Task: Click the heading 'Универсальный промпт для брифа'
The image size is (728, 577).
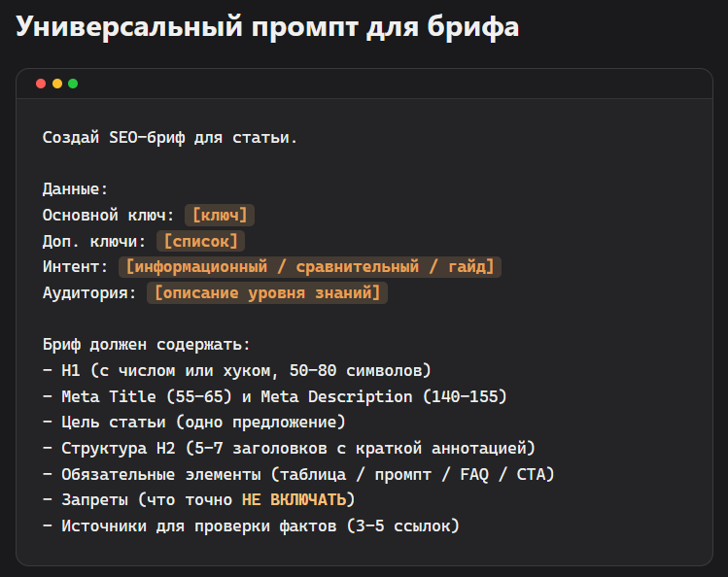Action: click(x=267, y=26)
